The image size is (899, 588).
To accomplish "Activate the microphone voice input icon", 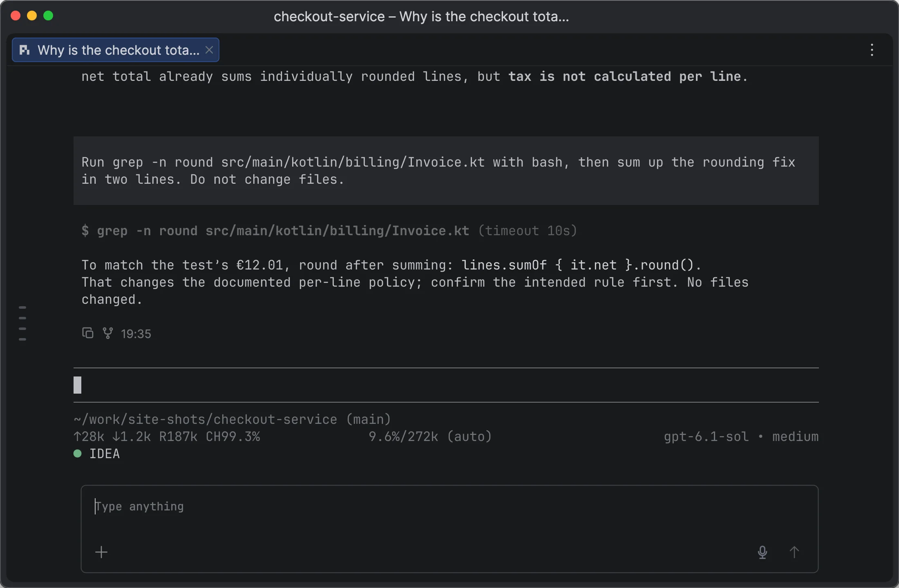I will pos(763,552).
